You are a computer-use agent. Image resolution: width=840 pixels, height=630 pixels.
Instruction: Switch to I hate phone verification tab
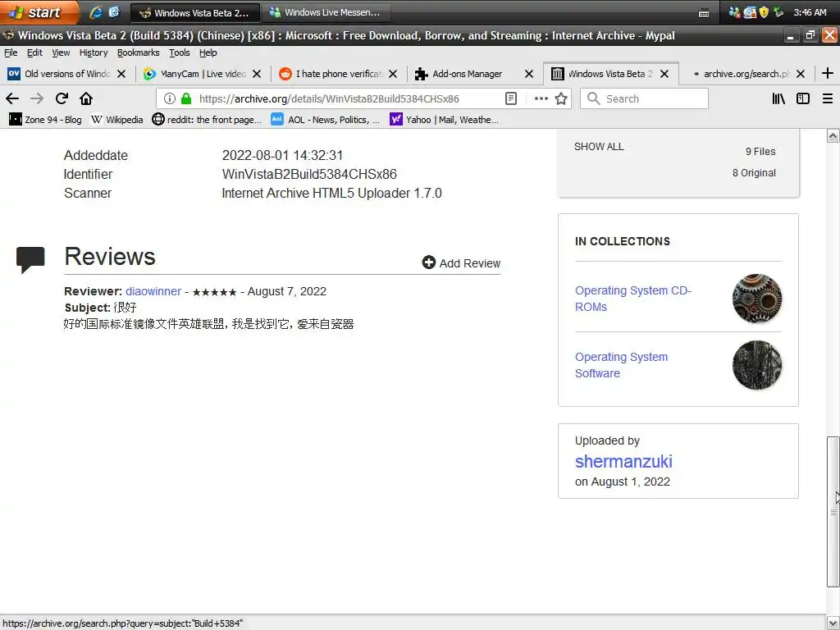339,74
